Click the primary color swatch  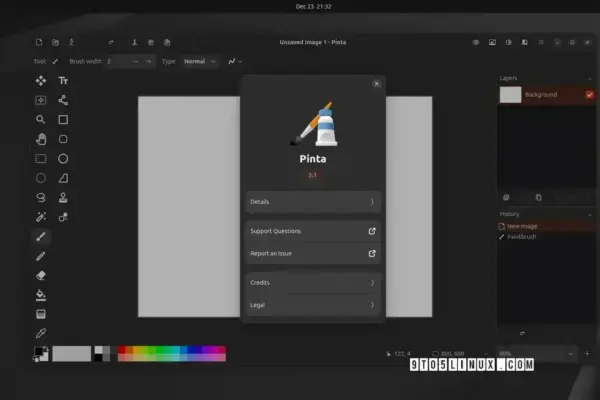point(38,351)
